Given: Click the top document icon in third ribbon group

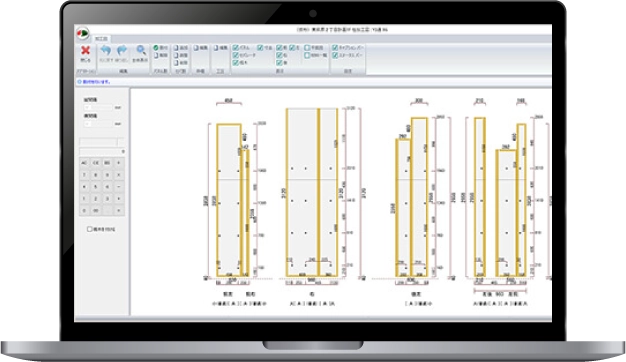Looking at the screenshot, I should pyautogui.click(x=176, y=47).
